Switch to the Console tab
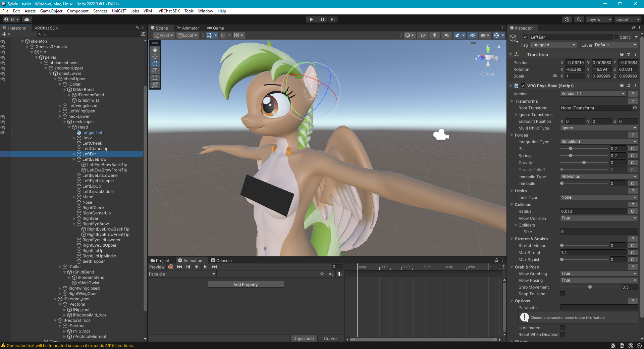The image size is (644, 349). [221, 260]
